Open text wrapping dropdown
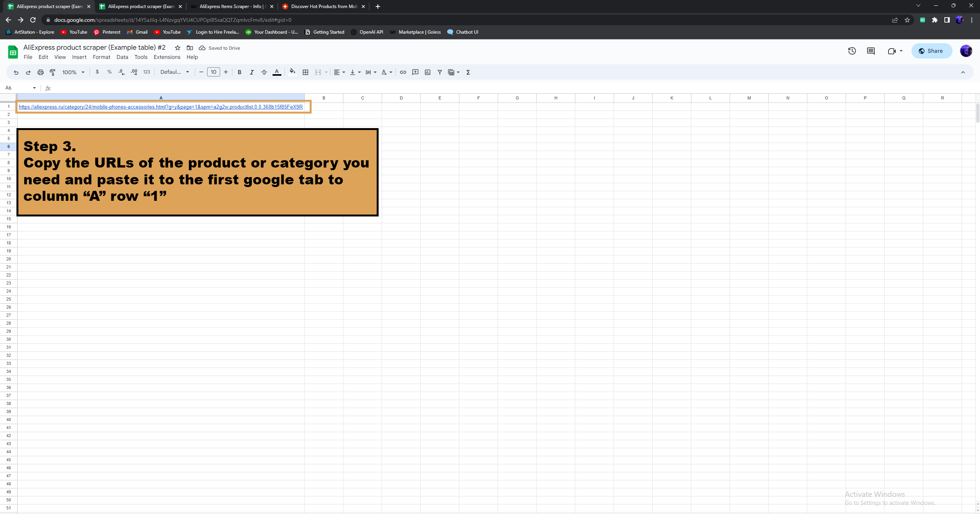The image size is (980, 514). [x=371, y=72]
